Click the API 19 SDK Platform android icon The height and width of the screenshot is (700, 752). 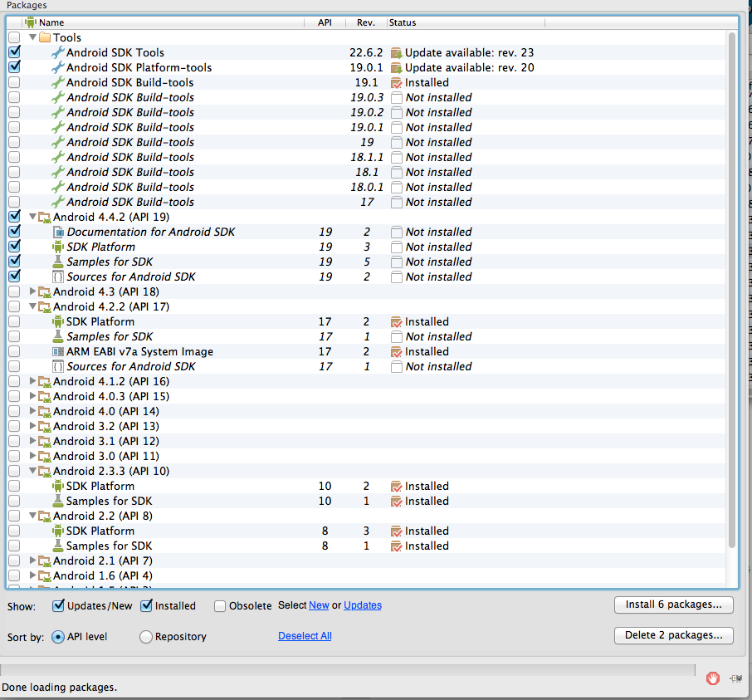(x=57, y=247)
